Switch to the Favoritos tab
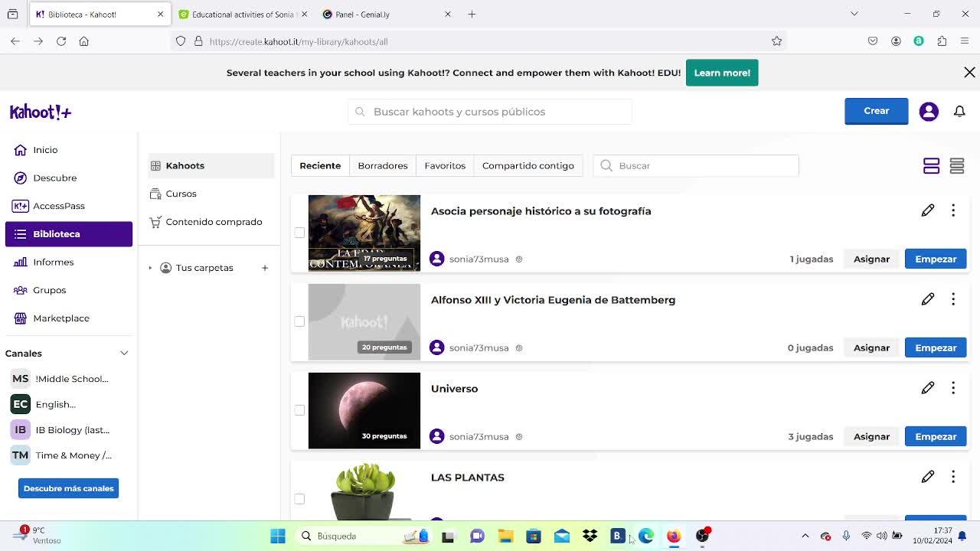This screenshot has height=551, width=980. click(x=445, y=165)
